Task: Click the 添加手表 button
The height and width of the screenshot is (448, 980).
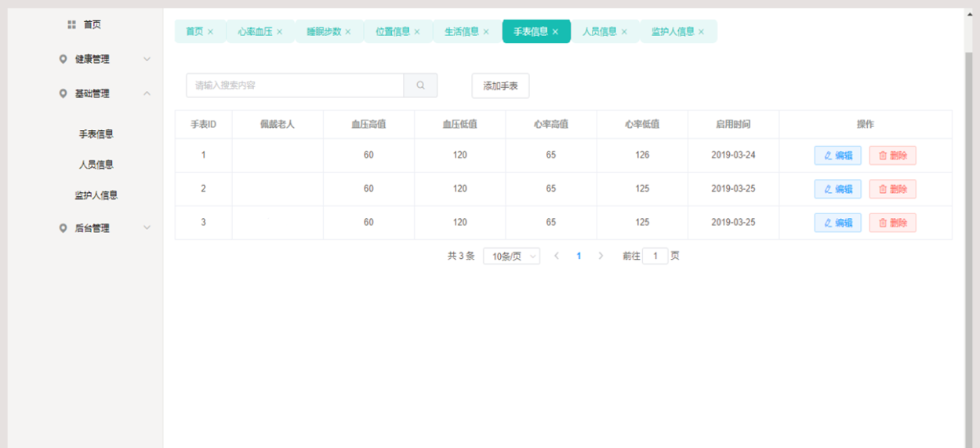Action: 500,86
